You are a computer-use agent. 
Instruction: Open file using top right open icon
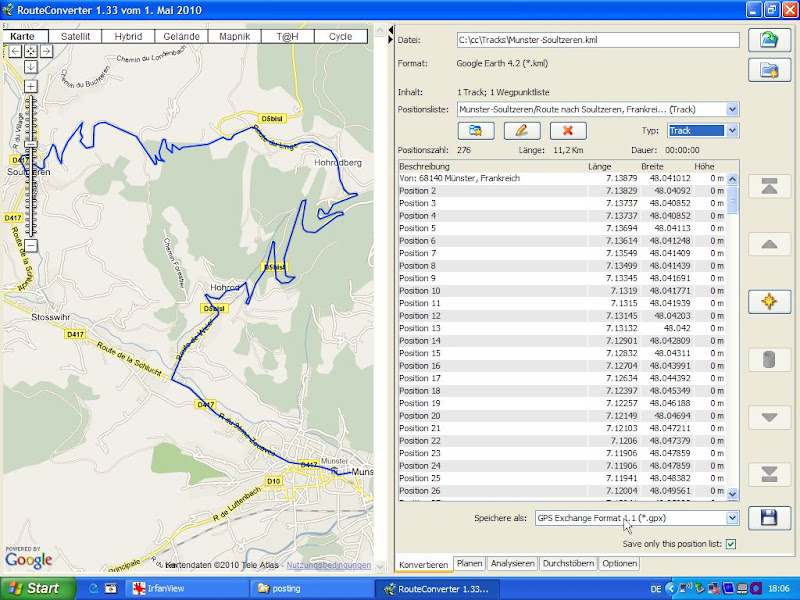click(769, 40)
